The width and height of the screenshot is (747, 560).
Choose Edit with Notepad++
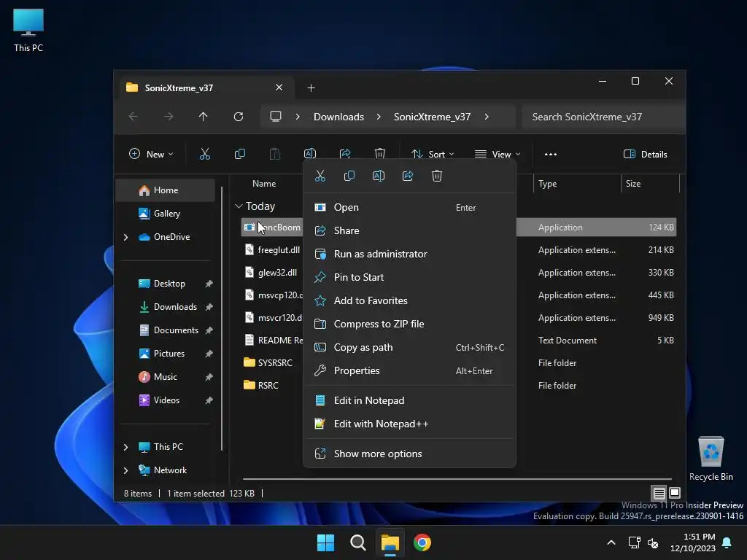tap(409, 424)
